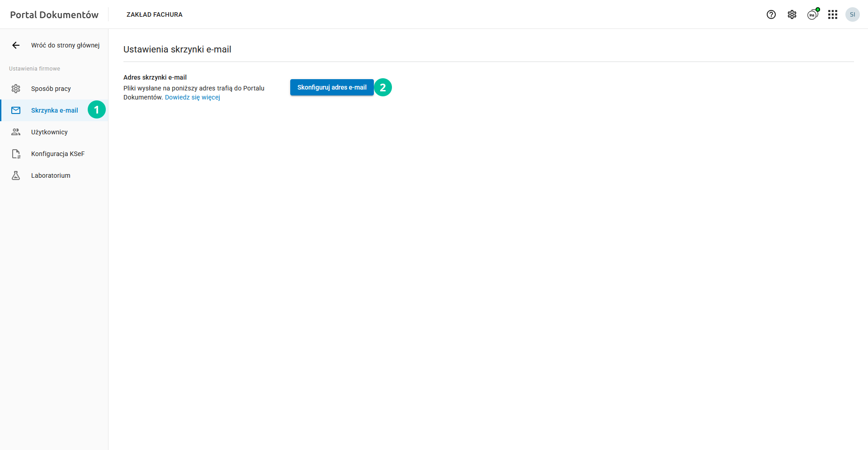This screenshot has height=450, width=868.
Task: Open the Użytkownicy section
Action: click(x=49, y=132)
